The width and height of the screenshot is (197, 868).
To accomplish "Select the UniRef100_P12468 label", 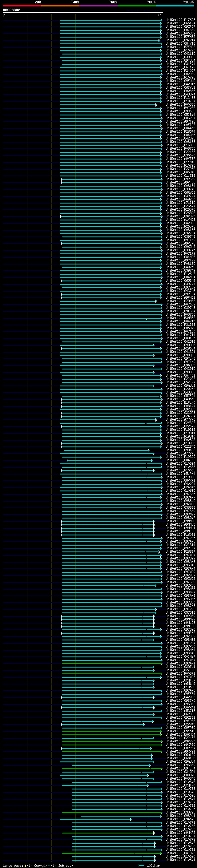I will click(x=180, y=98).
